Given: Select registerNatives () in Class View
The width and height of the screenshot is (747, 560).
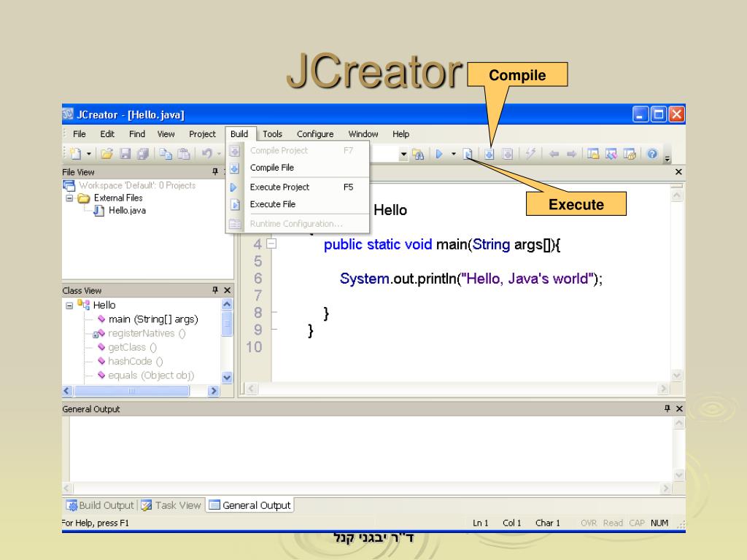Looking at the screenshot, I should [147, 333].
